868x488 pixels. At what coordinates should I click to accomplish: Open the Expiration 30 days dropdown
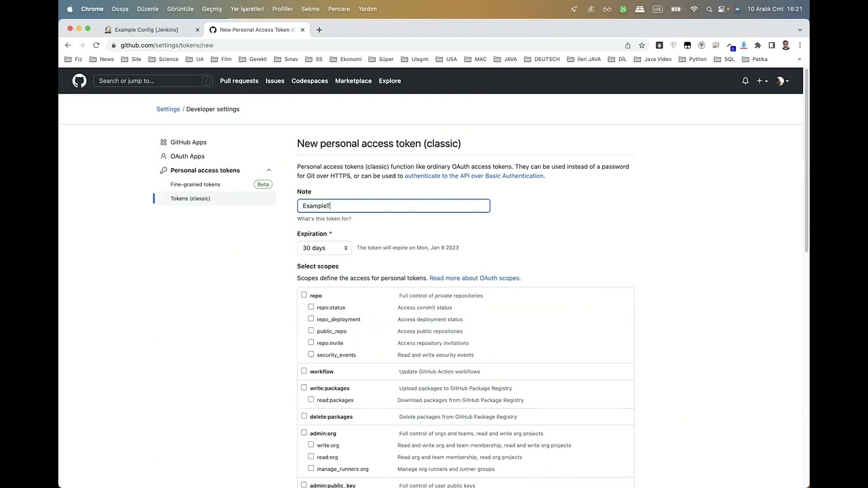click(x=324, y=248)
